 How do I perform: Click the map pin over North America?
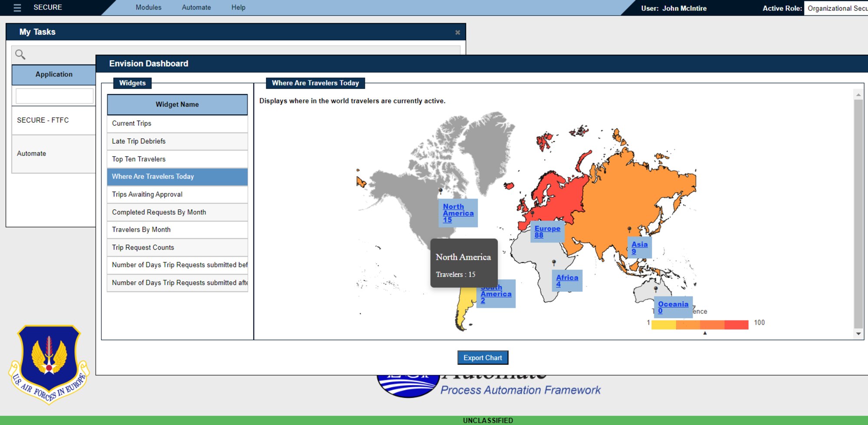click(440, 190)
